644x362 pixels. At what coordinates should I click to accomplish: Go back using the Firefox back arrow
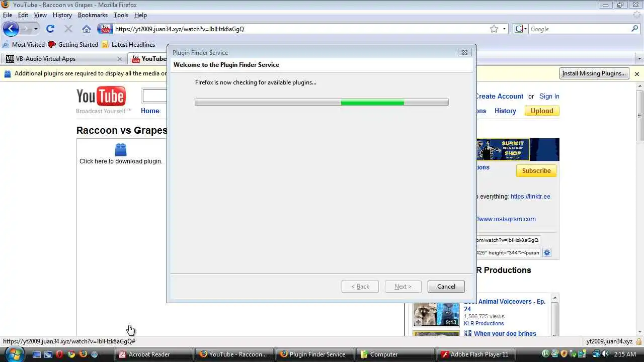(x=11, y=29)
